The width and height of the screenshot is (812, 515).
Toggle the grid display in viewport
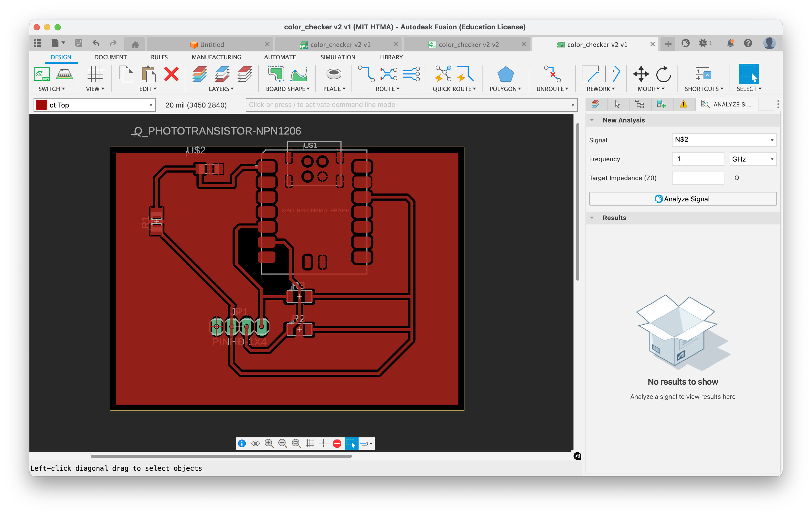click(x=310, y=443)
